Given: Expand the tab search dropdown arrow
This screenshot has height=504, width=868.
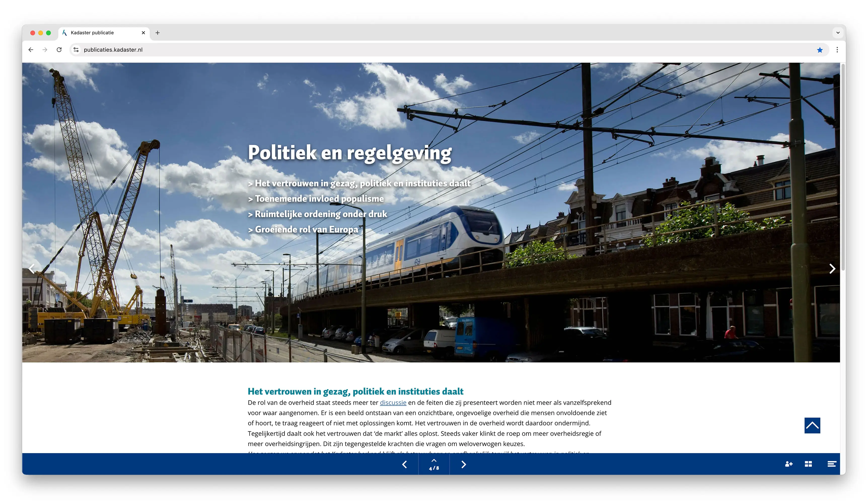Looking at the screenshot, I should [838, 33].
